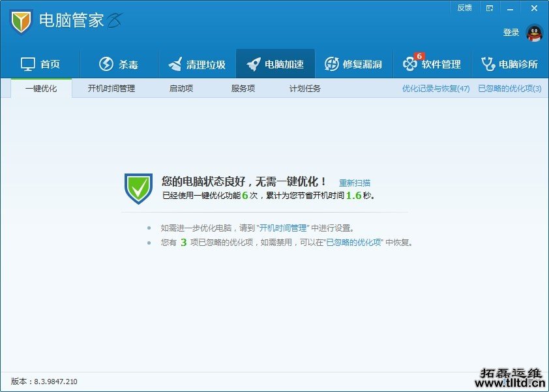Viewport: 549px width, 392px height.
Task: Open 软件管理 with the red 6 badge
Action: click(x=410, y=64)
